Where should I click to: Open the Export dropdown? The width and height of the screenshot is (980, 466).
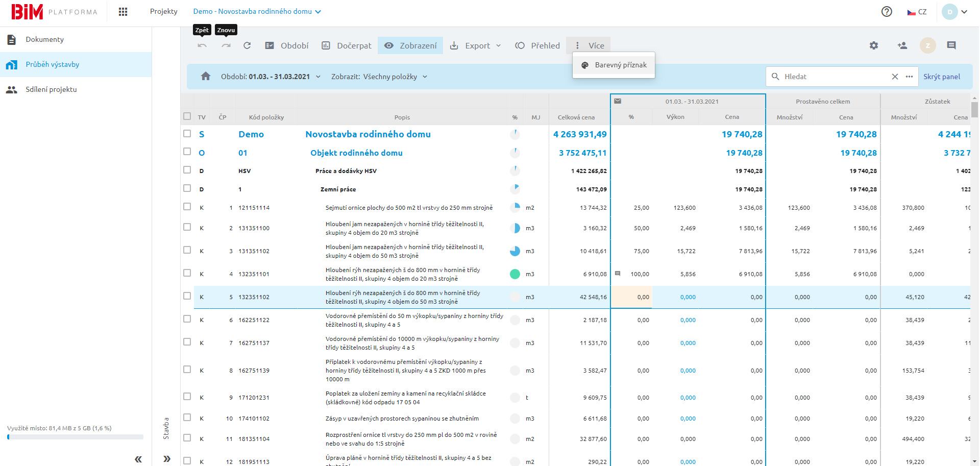(475, 46)
